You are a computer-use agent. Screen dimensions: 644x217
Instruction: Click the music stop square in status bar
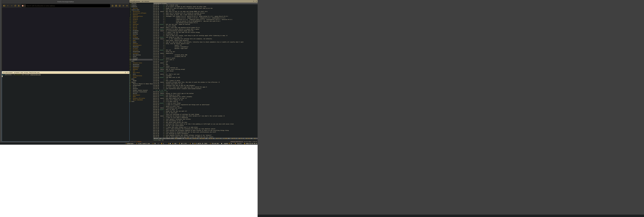[x=170, y=144]
